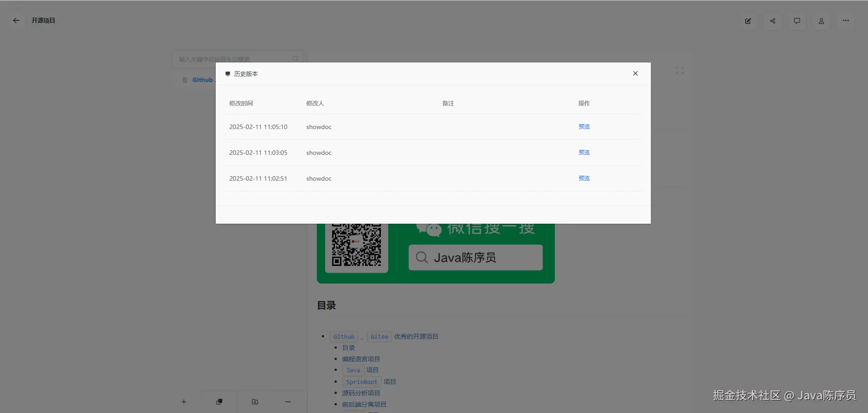The width and height of the screenshot is (868, 413).
Task: Click the 历史版本 dialog title
Action: pyautogui.click(x=246, y=74)
